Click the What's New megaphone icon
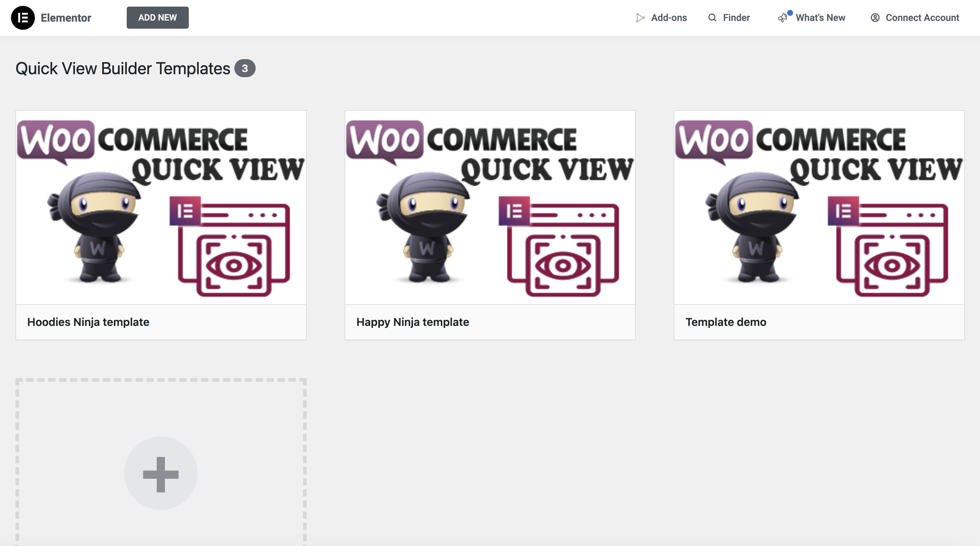The image size is (980, 546). pos(783,18)
